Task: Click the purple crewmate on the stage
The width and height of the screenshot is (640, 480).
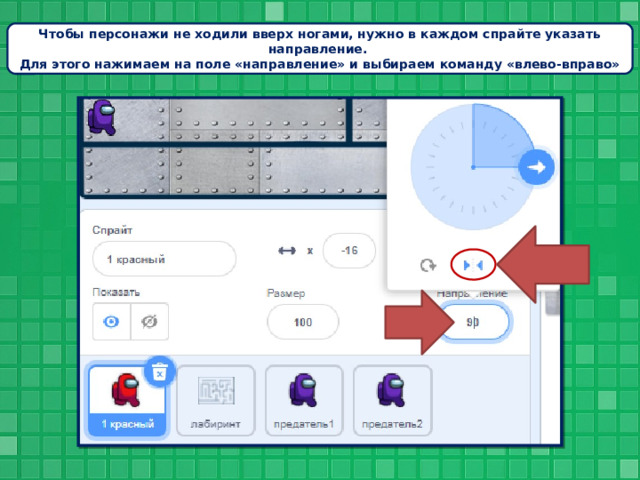Action: click(102, 118)
